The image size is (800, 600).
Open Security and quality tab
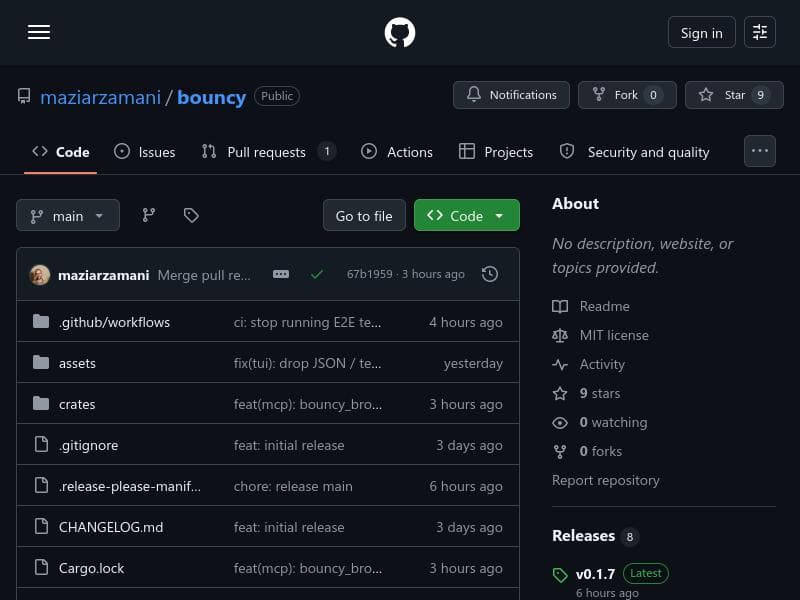pos(634,152)
